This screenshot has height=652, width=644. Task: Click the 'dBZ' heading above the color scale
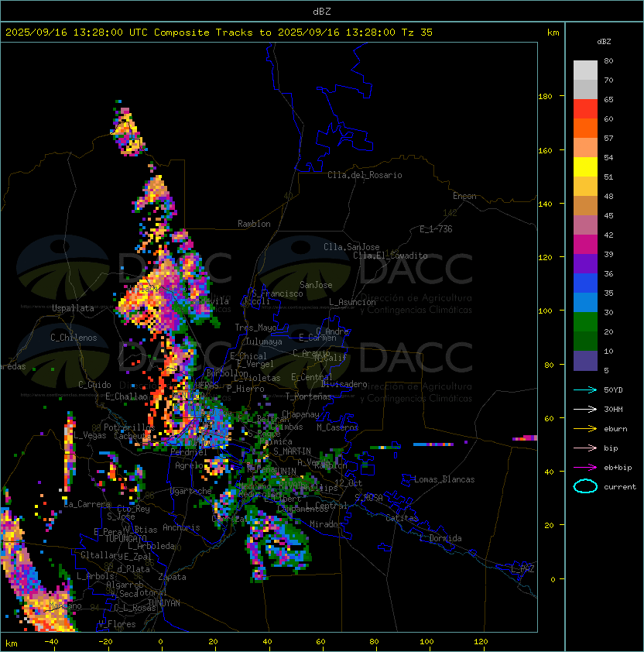(x=604, y=42)
